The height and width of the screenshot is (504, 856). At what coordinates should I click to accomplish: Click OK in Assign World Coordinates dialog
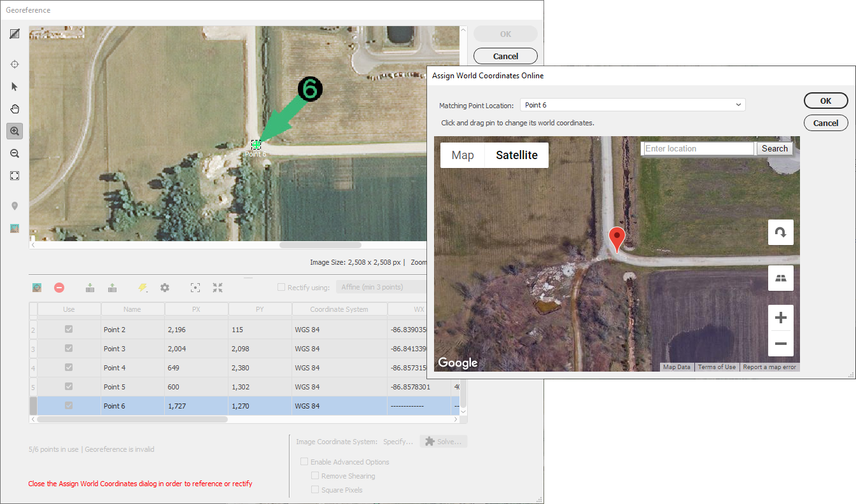point(825,101)
